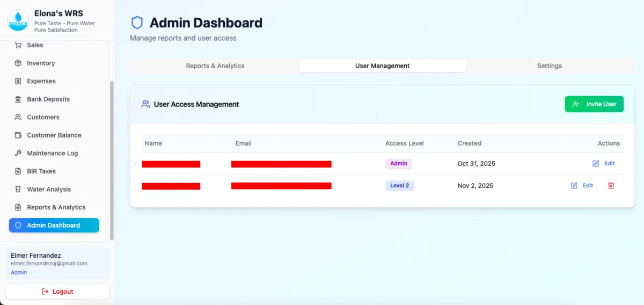Image resolution: width=644 pixels, height=305 pixels.
Task: Select the User Management tab
Action: [x=382, y=66]
